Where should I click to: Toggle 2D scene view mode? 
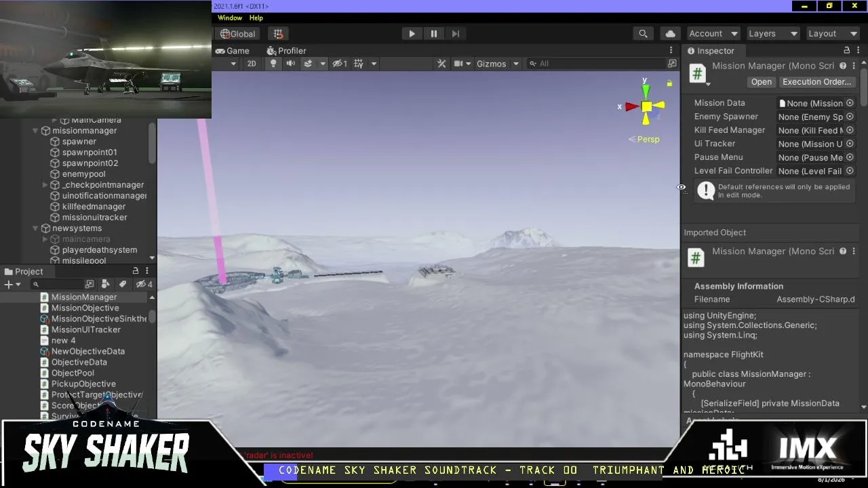252,64
